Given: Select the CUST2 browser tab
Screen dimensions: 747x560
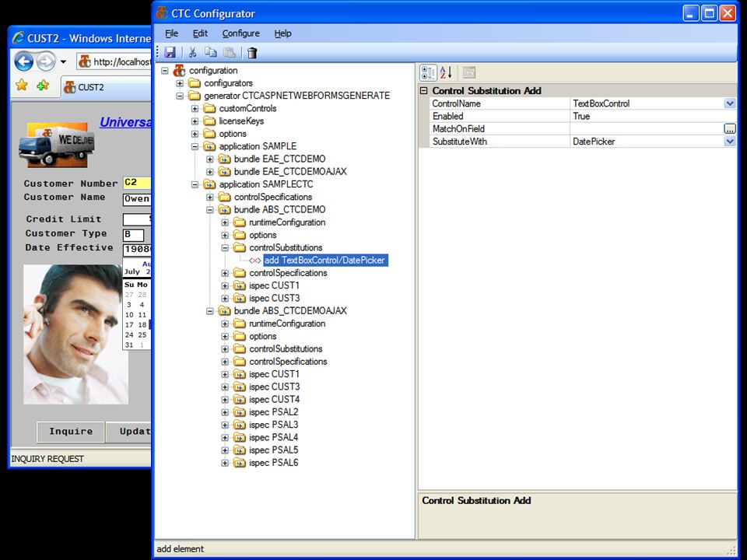Looking at the screenshot, I should pyautogui.click(x=105, y=88).
